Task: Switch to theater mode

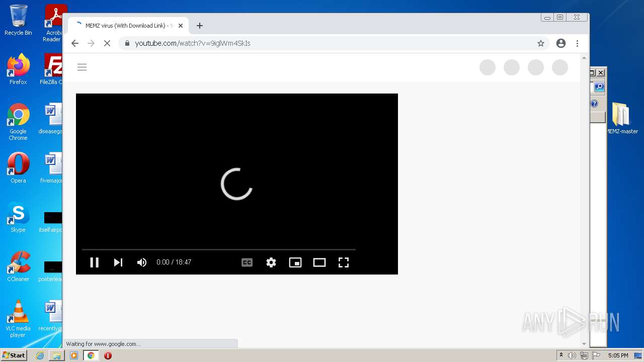Action: 319,262
